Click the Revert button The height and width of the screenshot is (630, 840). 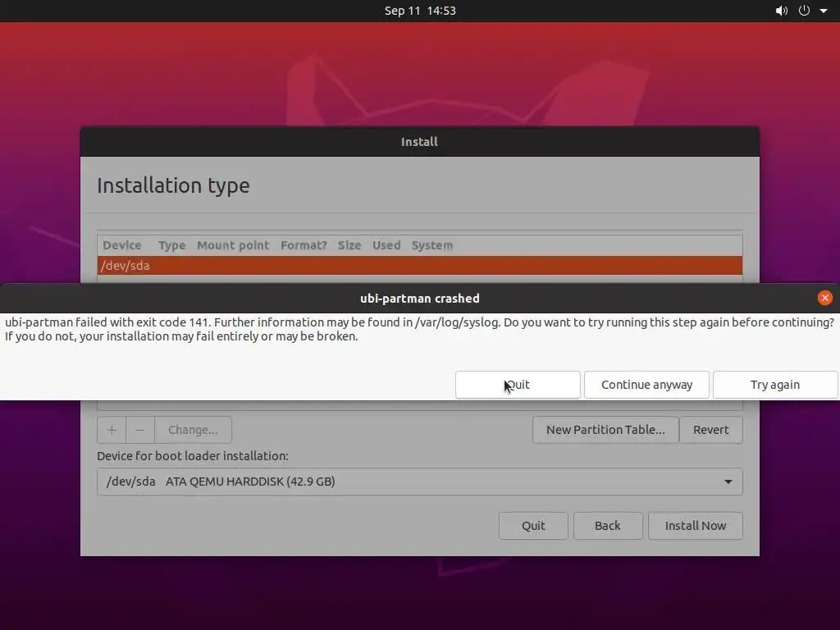click(711, 430)
